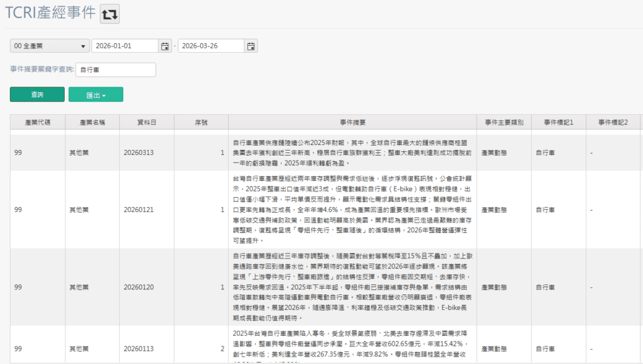
Task: Open the end date calendar picker
Action: tap(250, 45)
